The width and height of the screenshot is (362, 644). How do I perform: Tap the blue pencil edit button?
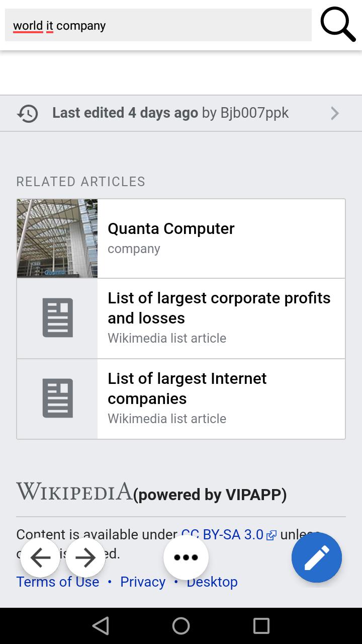point(317,557)
